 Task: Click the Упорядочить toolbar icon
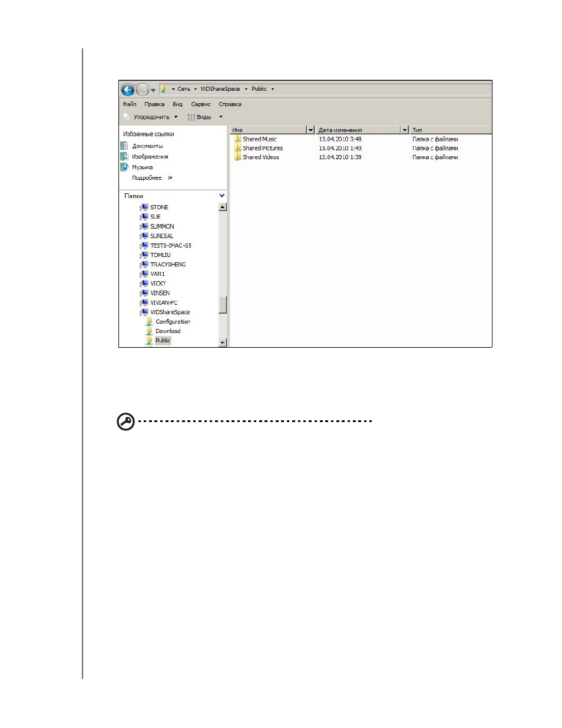tap(127, 117)
